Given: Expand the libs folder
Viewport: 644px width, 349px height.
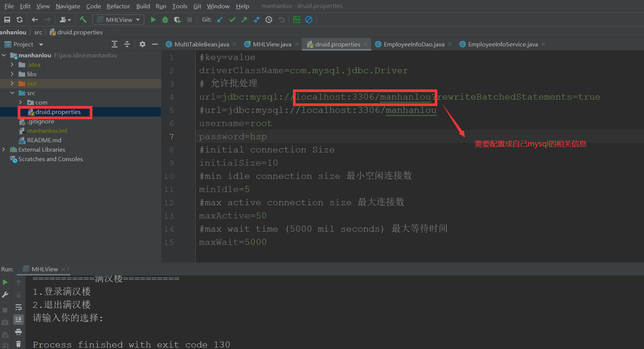Looking at the screenshot, I should click(12, 74).
